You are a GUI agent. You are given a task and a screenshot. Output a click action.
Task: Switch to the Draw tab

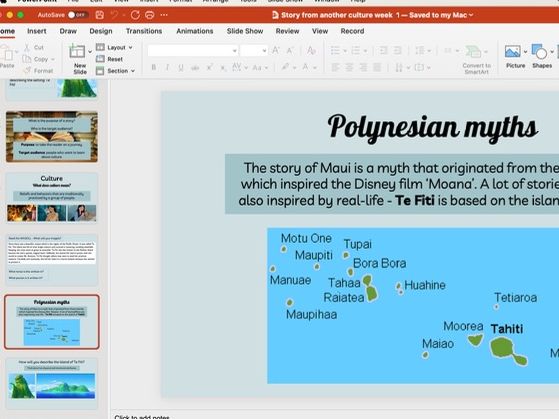tap(68, 31)
